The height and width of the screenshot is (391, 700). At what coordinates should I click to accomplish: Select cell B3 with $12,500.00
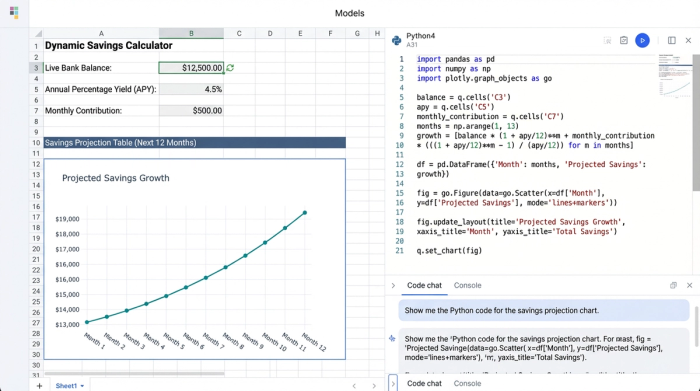point(191,68)
